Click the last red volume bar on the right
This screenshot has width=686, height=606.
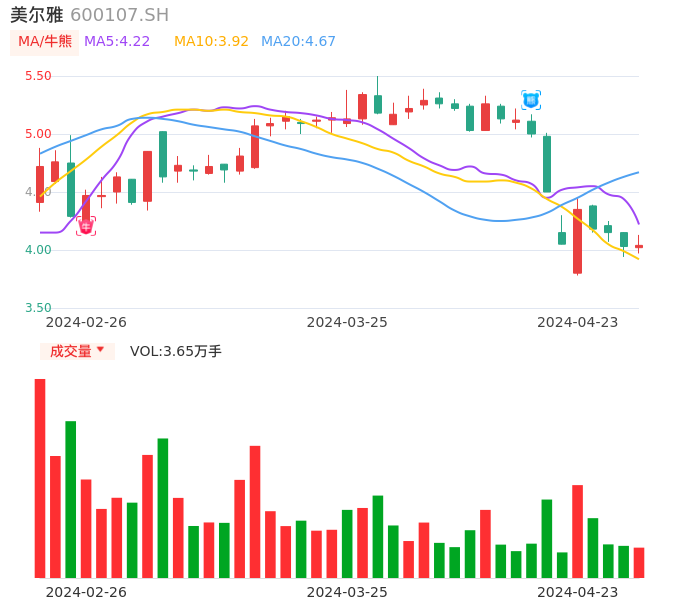[x=639, y=563]
